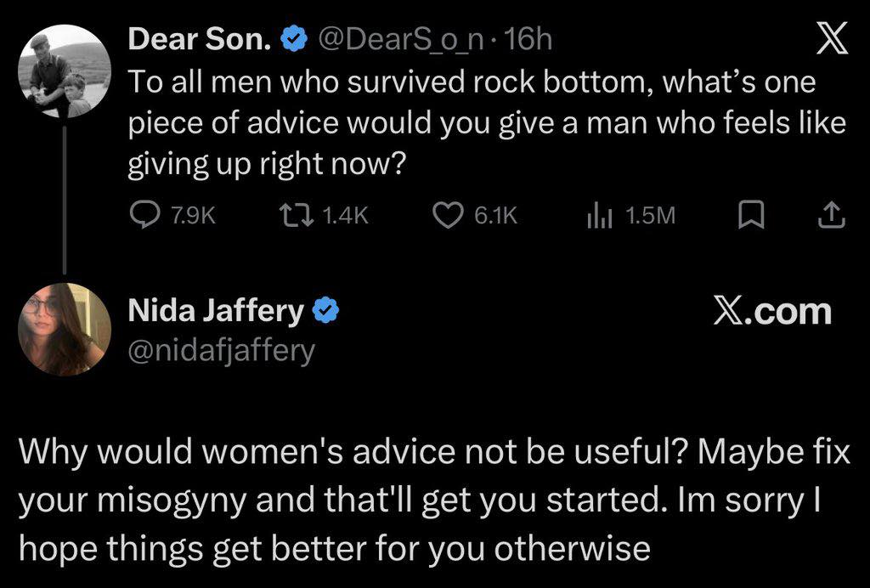Click the 16h timestamp
Viewport: 870px width, 588px height.
[x=528, y=38]
